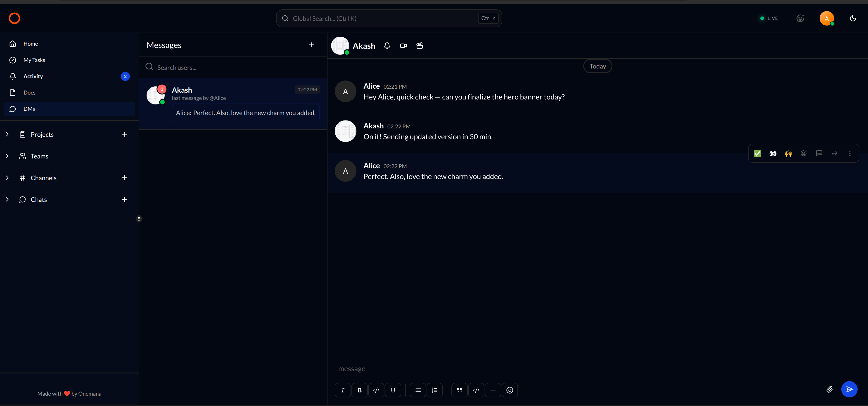Image resolution: width=868 pixels, height=406 pixels.
Task: Go to My Tasks in the sidebar
Action: (x=34, y=60)
